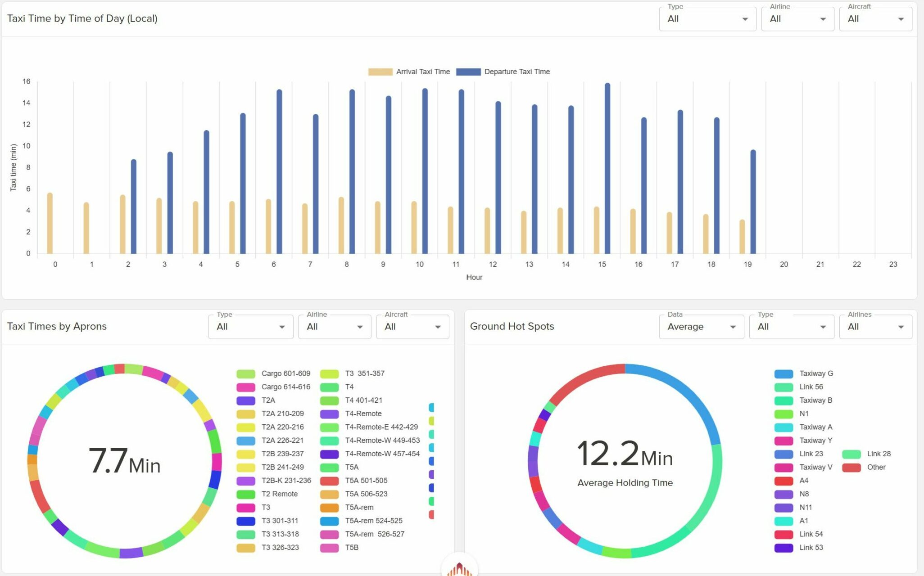
Task: Select the N11 legend label
Action: click(x=806, y=508)
